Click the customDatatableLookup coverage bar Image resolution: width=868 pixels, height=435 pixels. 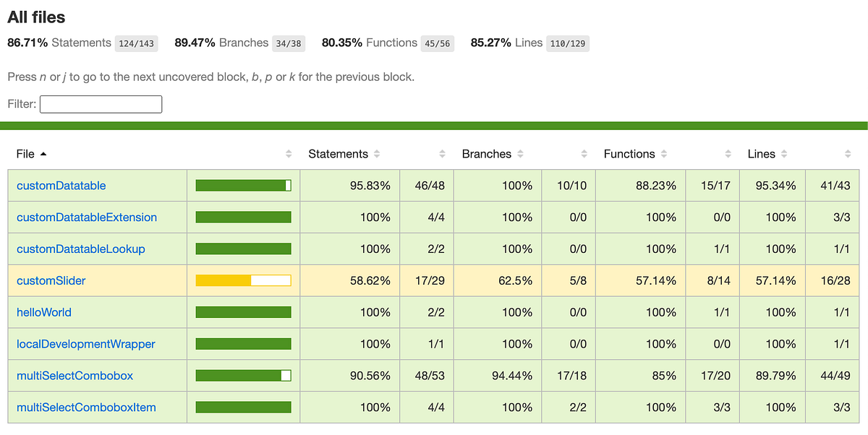pyautogui.click(x=243, y=249)
